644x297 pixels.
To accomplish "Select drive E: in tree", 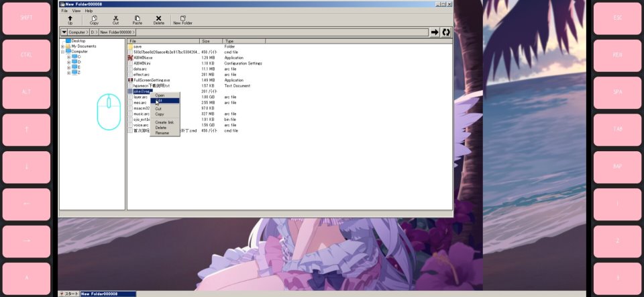I will (x=76, y=67).
